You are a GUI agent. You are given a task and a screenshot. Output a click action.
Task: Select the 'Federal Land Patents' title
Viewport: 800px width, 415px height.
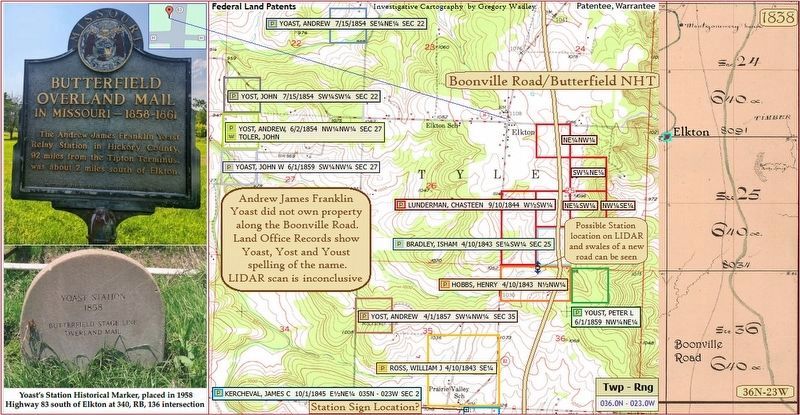[x=254, y=7]
